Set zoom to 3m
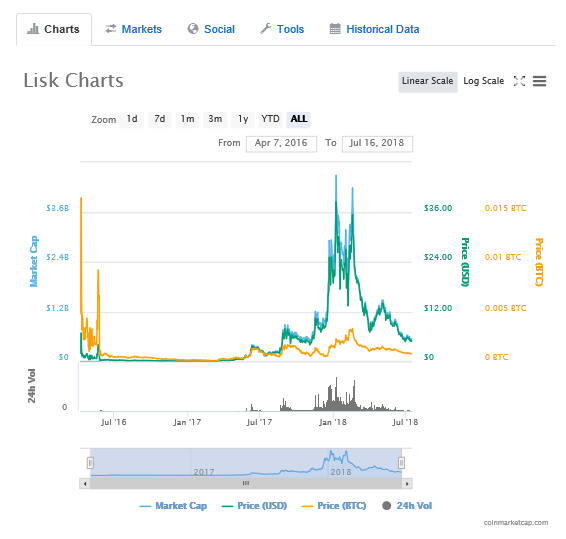Screen dimensions: 566x539 (215, 119)
